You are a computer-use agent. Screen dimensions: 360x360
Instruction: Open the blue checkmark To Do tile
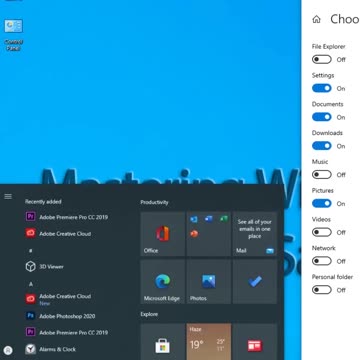[255, 282]
